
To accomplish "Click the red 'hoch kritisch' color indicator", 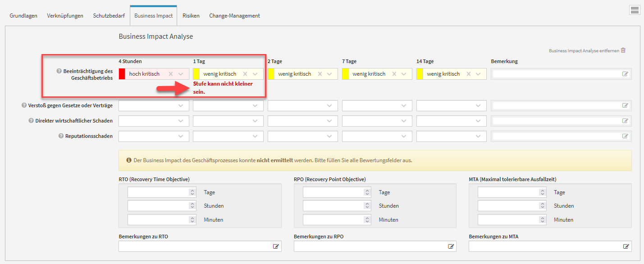I will 122,74.
